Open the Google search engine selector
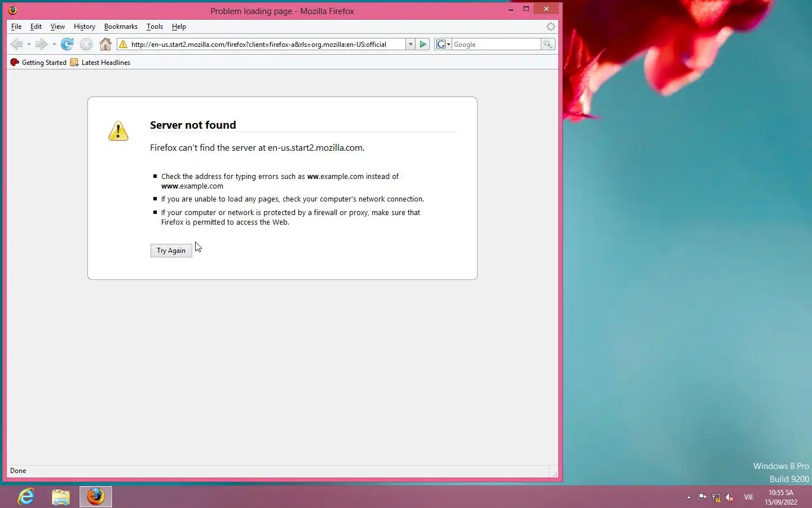This screenshot has width=812, height=508. (443, 44)
